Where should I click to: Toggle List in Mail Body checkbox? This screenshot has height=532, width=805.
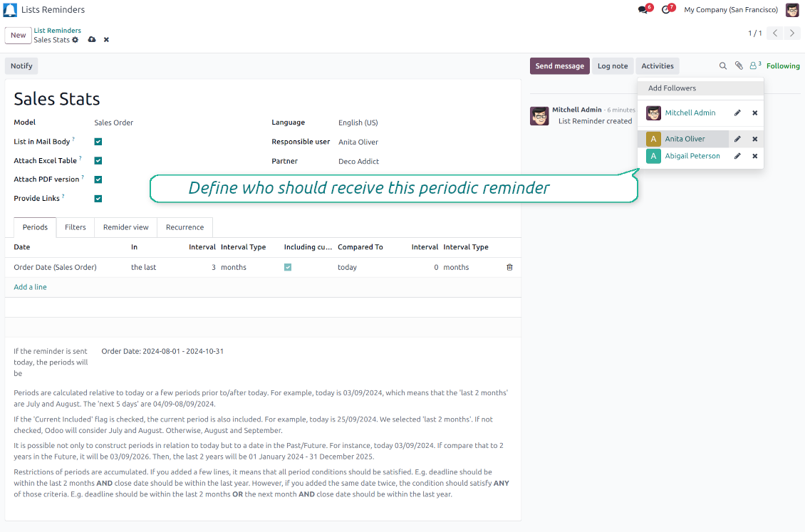coord(98,142)
